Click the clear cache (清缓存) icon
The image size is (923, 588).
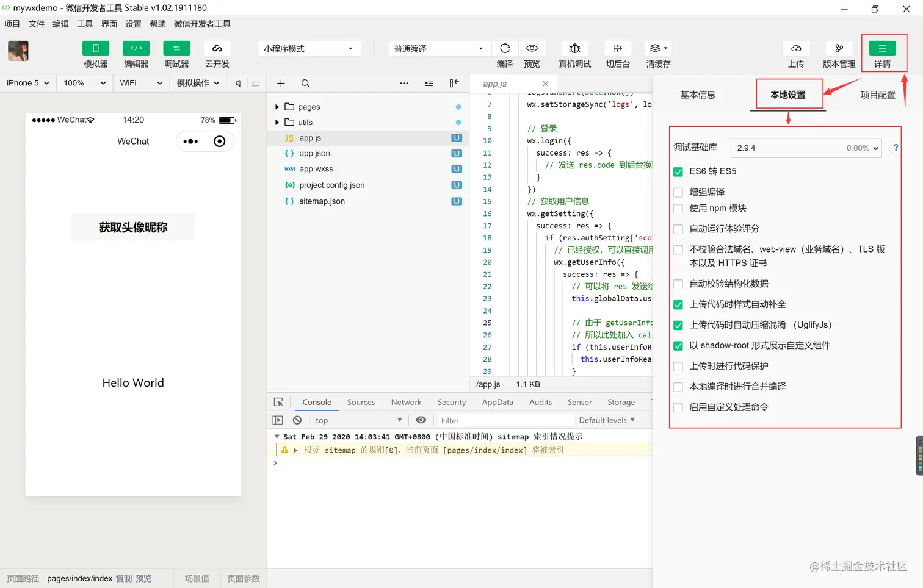pyautogui.click(x=659, y=48)
